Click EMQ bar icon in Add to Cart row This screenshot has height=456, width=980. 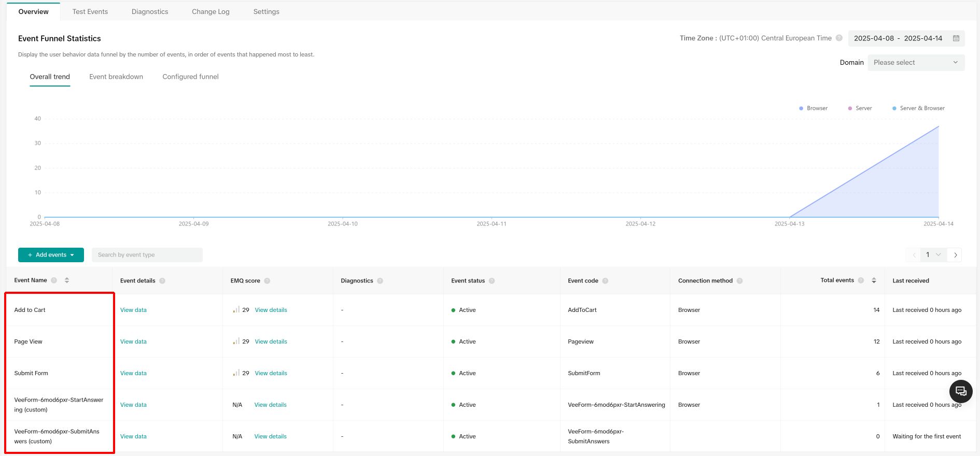pos(236,310)
